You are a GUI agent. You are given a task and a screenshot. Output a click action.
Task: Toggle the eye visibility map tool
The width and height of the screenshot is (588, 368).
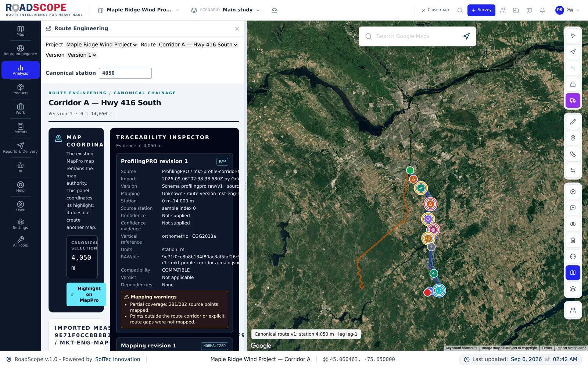[573, 224]
